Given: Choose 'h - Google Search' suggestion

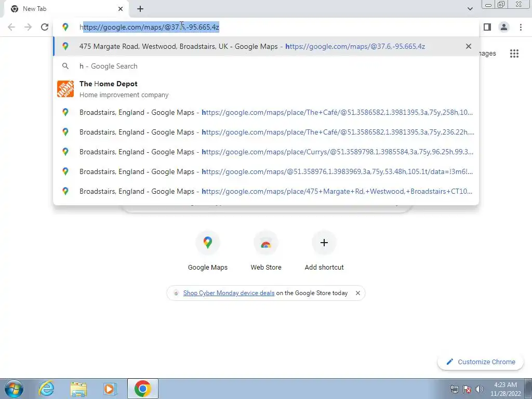Looking at the screenshot, I should click(x=266, y=66).
